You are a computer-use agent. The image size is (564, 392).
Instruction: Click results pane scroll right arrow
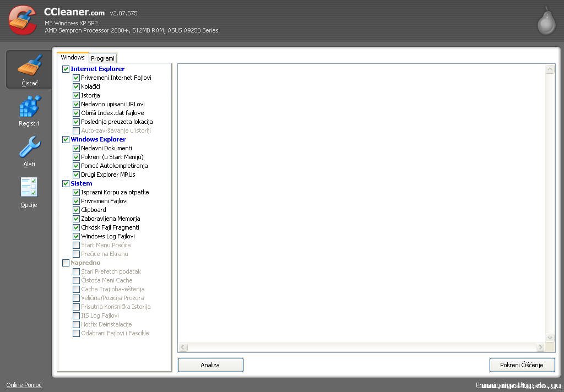tap(540, 347)
